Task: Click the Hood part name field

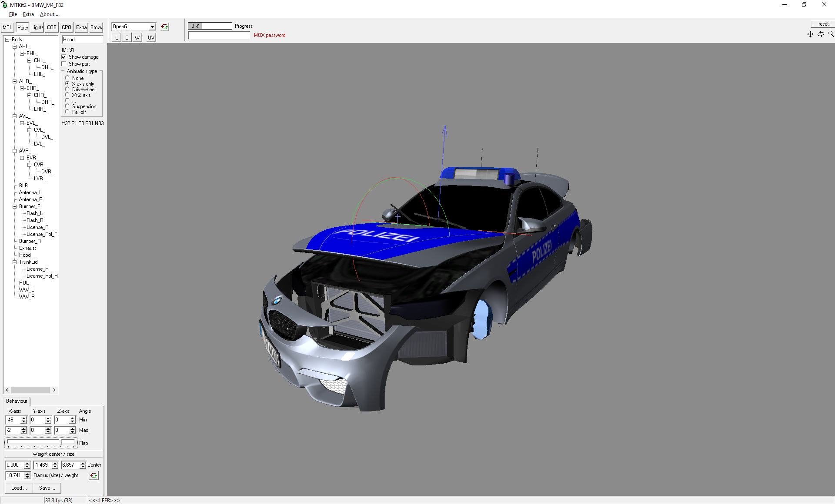Action: click(82, 40)
